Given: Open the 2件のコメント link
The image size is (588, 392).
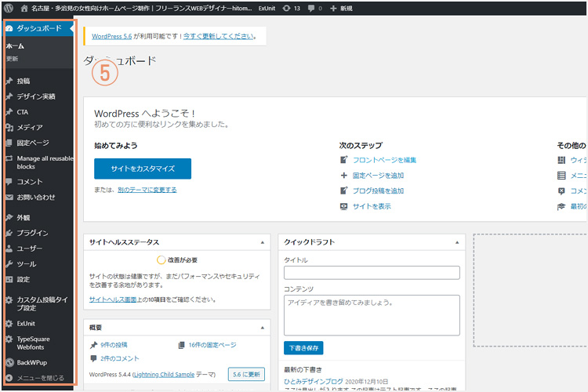Looking at the screenshot, I should [120, 358].
